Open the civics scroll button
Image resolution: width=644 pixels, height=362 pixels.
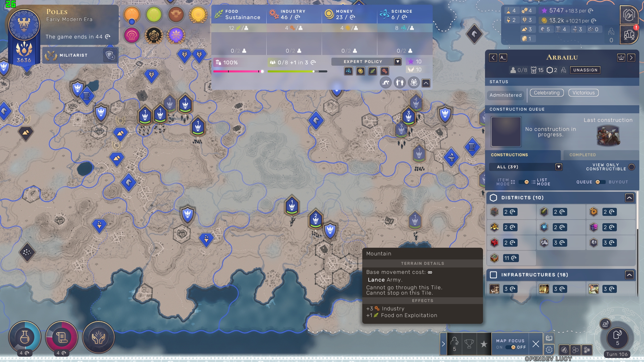61,337
